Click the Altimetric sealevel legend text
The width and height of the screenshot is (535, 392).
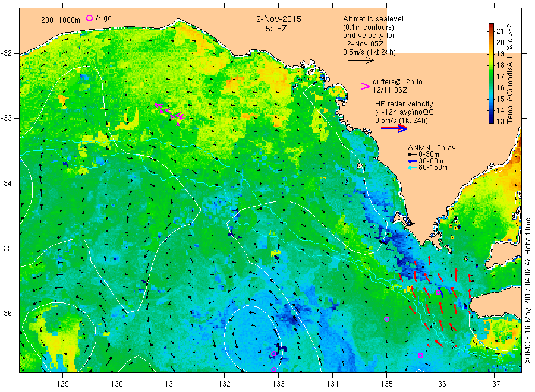[x=373, y=19]
